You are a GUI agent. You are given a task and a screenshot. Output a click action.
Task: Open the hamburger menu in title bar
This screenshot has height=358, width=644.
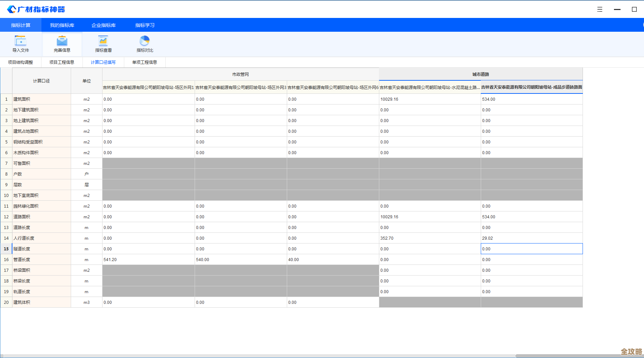coord(600,9)
